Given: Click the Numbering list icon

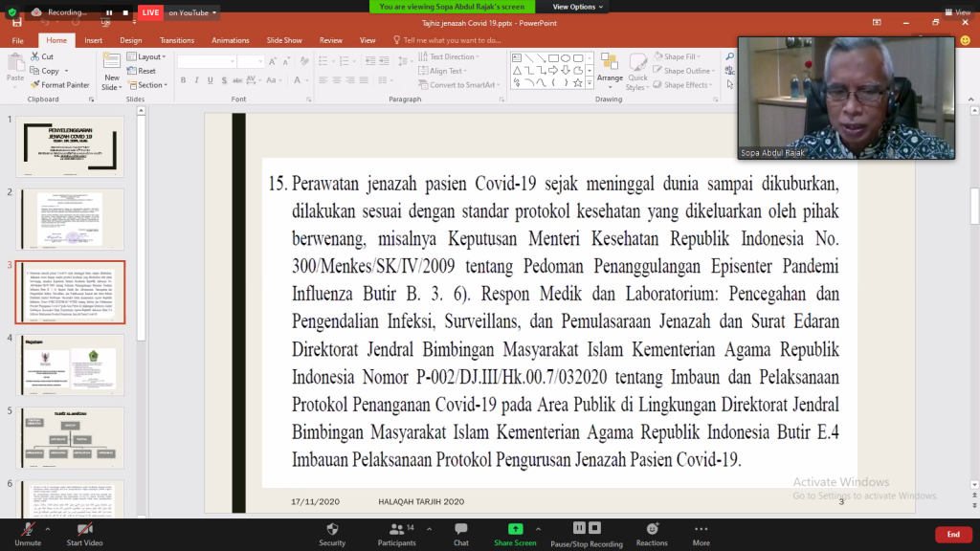Looking at the screenshot, I should [x=345, y=61].
